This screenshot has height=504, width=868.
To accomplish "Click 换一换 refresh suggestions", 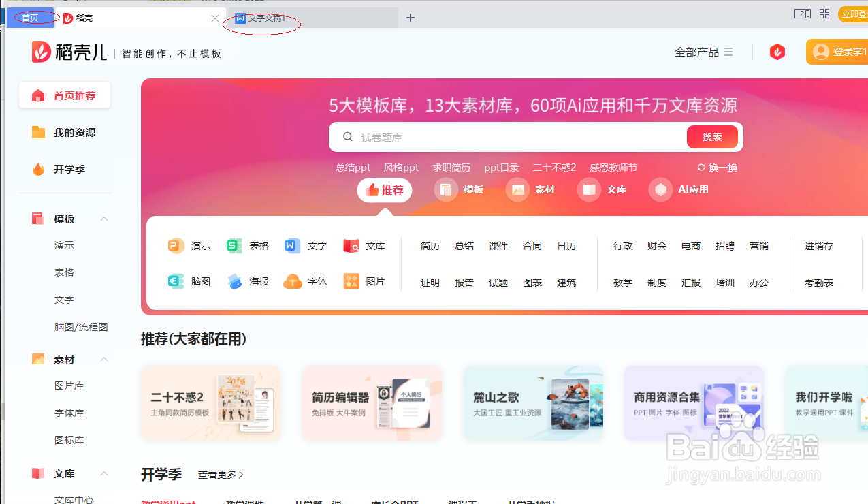I will 718,168.
